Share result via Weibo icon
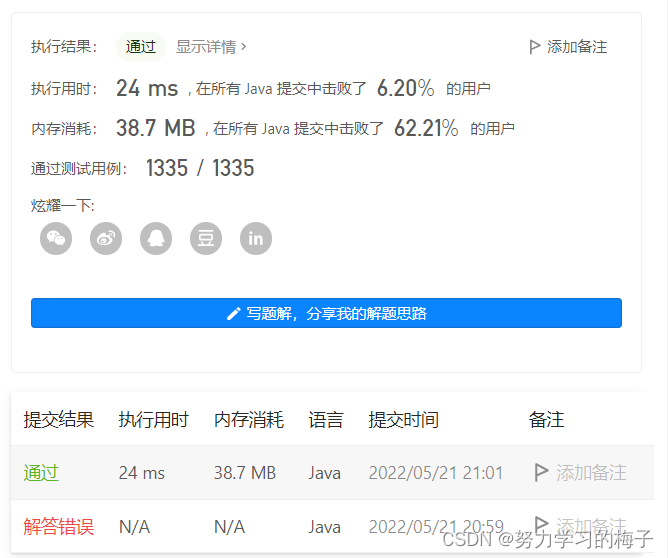Screen dimensions: 668x558 pos(106,239)
